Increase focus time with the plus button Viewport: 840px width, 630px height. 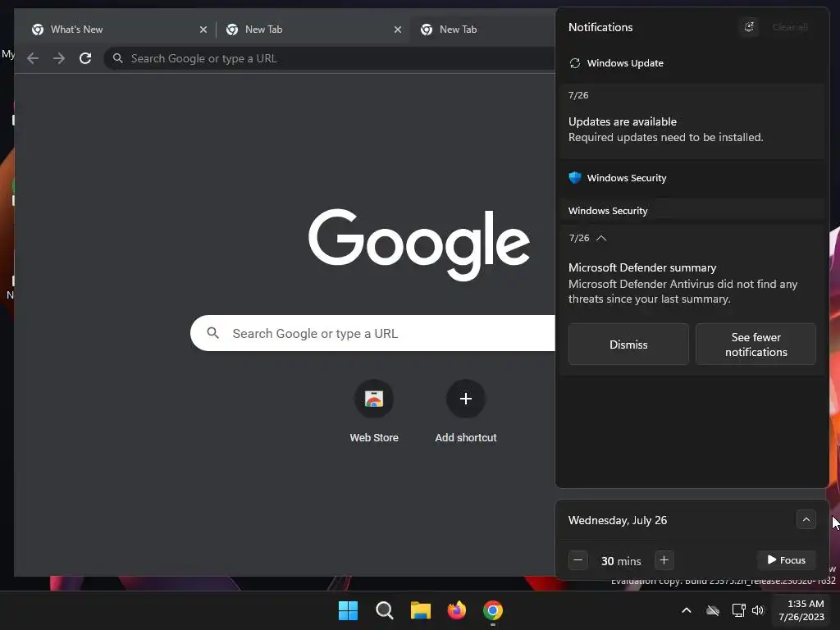(664, 560)
